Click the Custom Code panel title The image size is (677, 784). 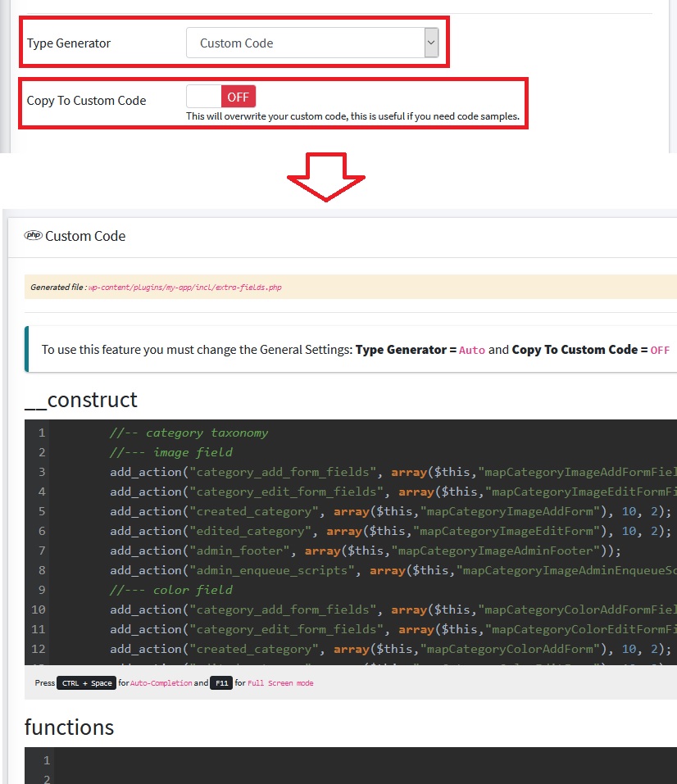[85, 236]
